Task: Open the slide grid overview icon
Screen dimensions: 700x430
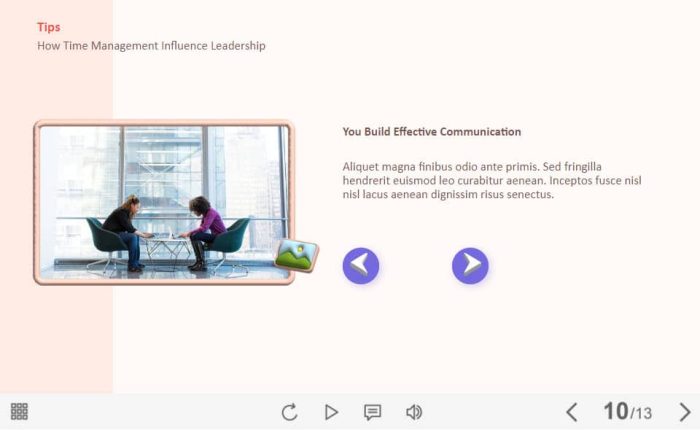Action: pos(19,411)
